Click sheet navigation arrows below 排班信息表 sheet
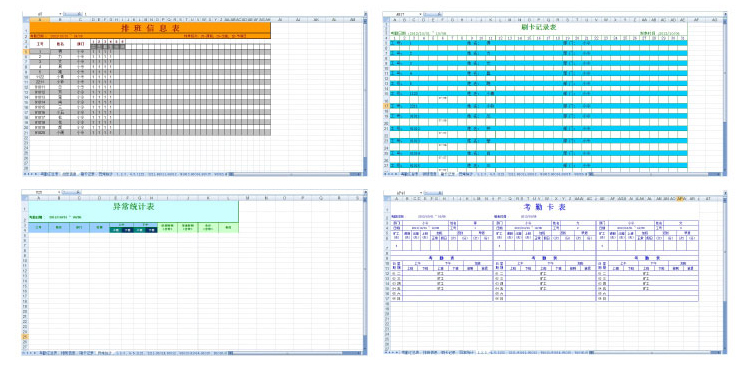The width and height of the screenshot is (750, 391). coord(29,174)
